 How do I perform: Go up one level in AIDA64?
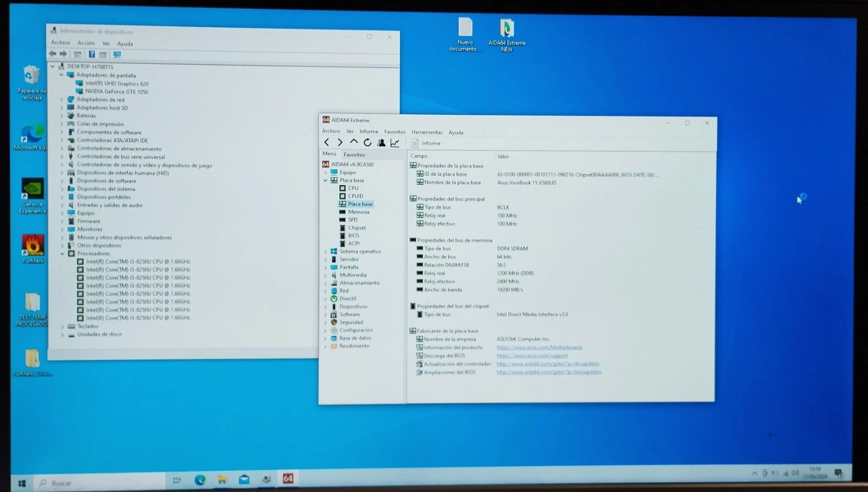coord(354,142)
